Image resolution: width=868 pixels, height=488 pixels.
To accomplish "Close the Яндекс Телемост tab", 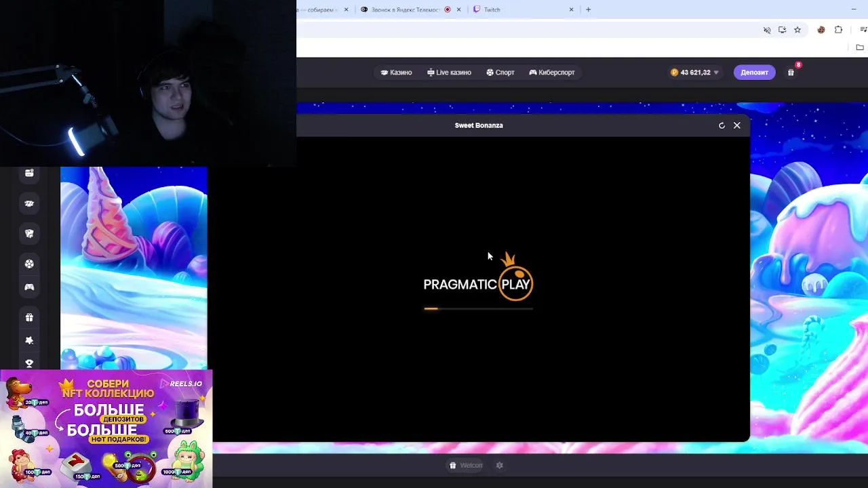I will (x=459, y=9).
